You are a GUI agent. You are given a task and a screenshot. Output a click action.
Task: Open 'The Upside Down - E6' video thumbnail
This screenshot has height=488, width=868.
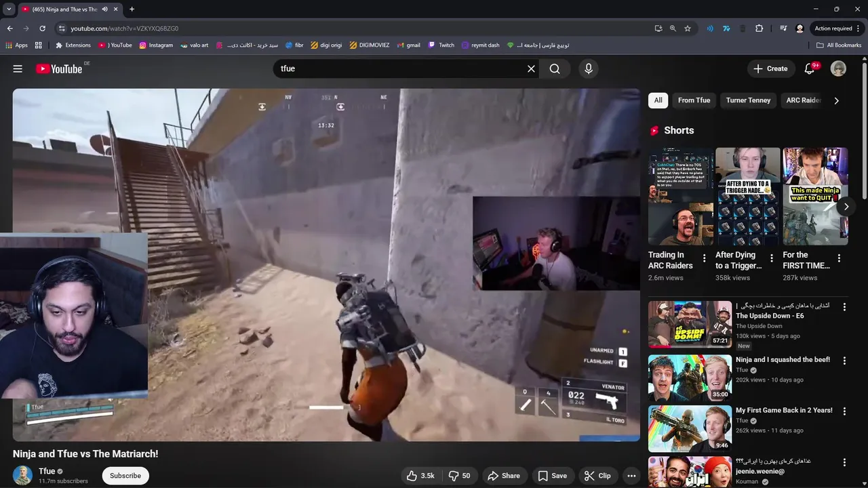[690, 325]
